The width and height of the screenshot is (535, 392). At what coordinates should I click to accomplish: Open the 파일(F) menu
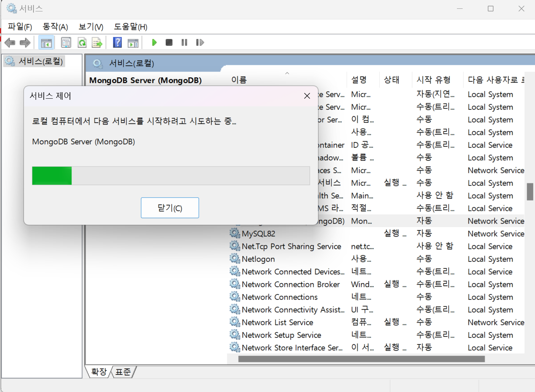(20, 27)
